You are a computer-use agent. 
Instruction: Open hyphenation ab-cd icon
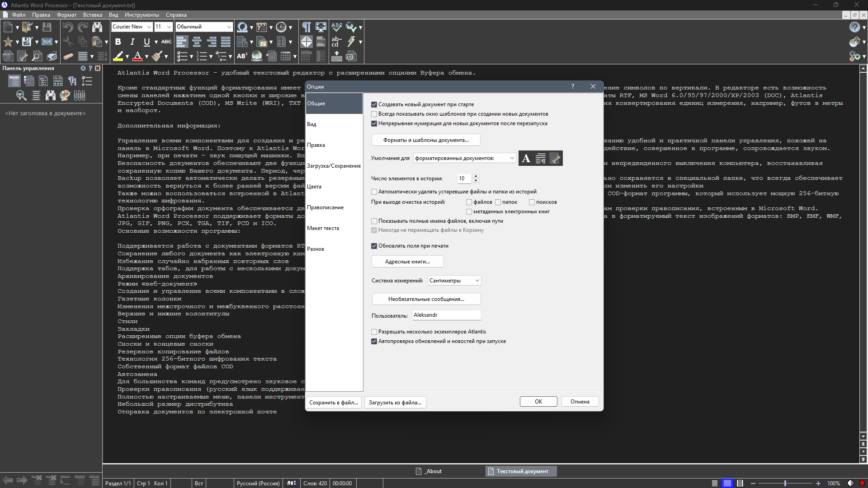tap(336, 42)
